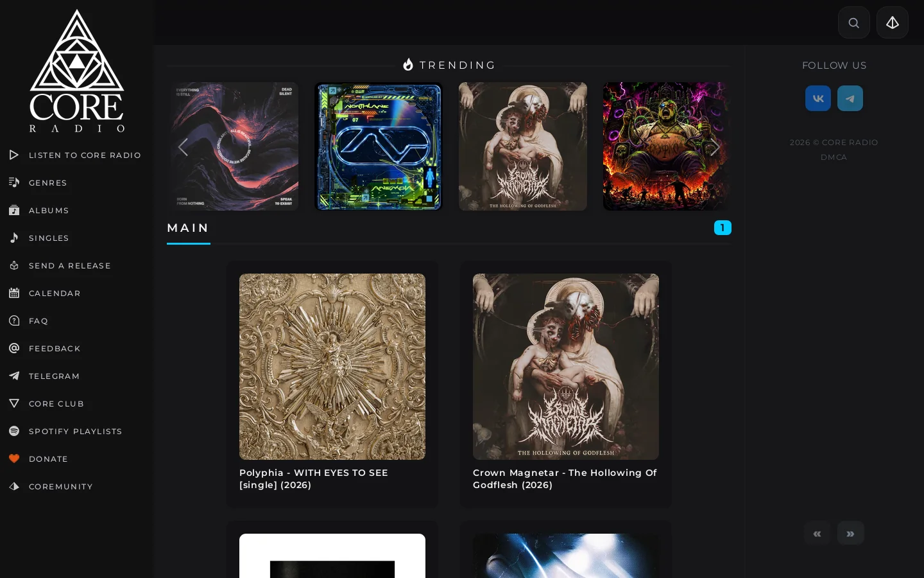Click the Feedback at-sign icon

[x=14, y=348]
